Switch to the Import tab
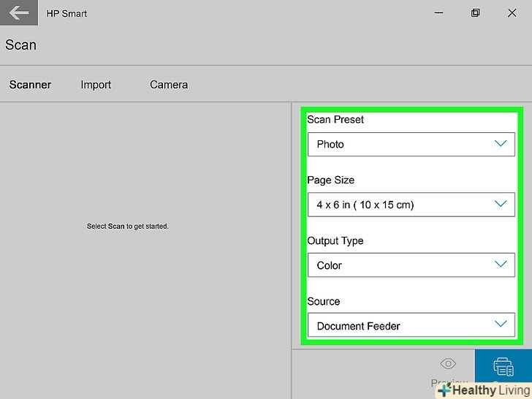The width and height of the screenshot is (532, 399). pyautogui.click(x=96, y=85)
